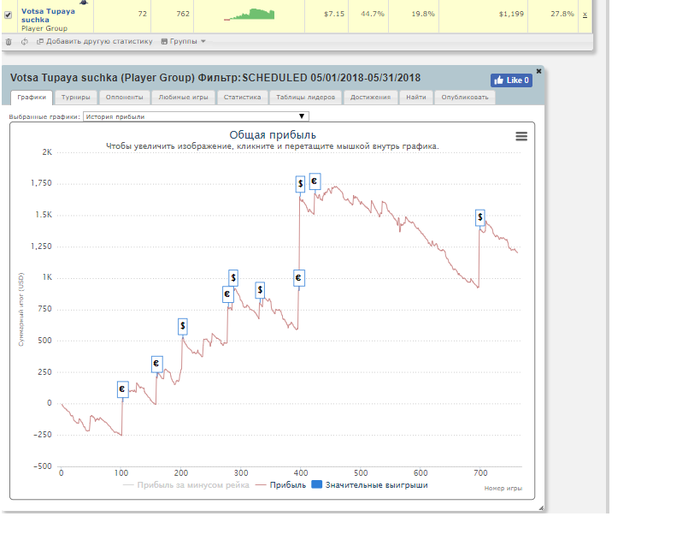Click the panel resize handle in its corner
Screen dimensions: 700x540
[541, 508]
